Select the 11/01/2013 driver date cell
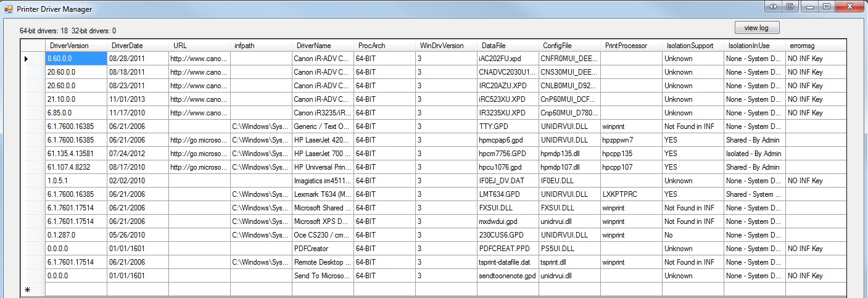This screenshot has width=868, height=298. [138, 99]
